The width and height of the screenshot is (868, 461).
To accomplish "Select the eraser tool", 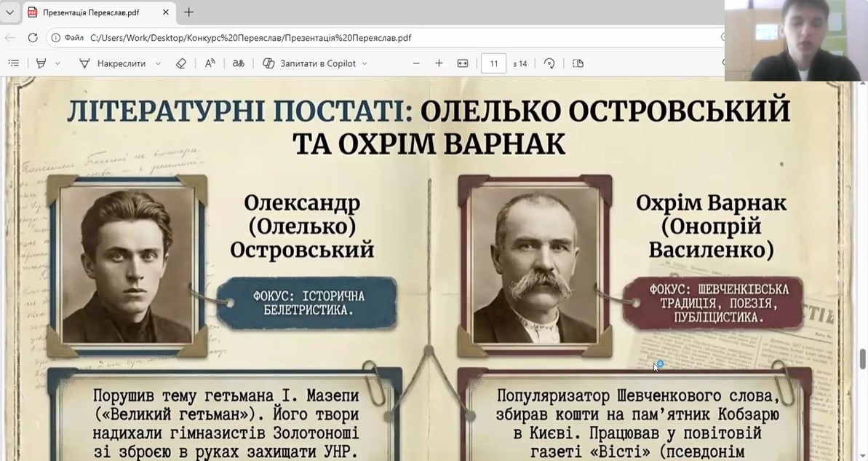I will point(181,63).
